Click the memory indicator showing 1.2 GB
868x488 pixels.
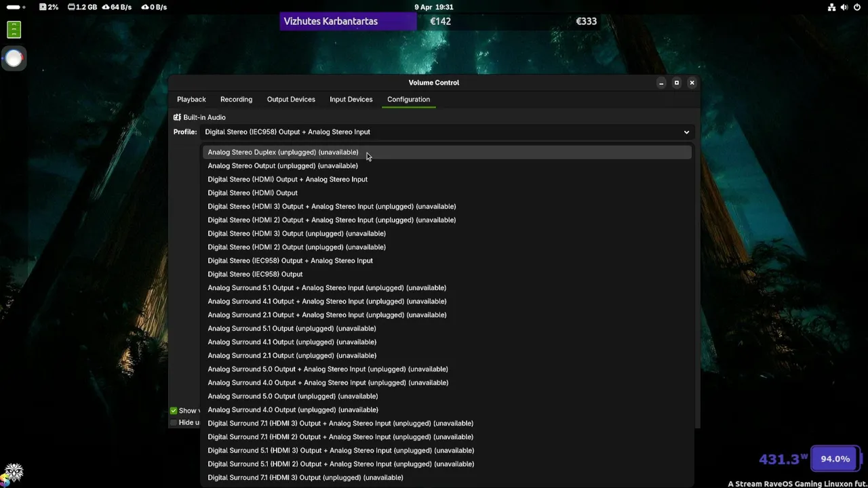(x=82, y=7)
